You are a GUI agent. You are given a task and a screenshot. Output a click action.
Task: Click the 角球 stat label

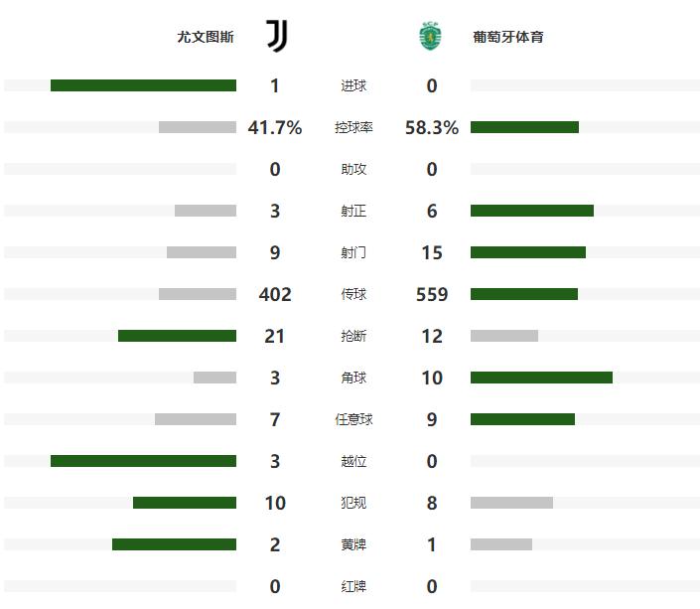pos(353,379)
